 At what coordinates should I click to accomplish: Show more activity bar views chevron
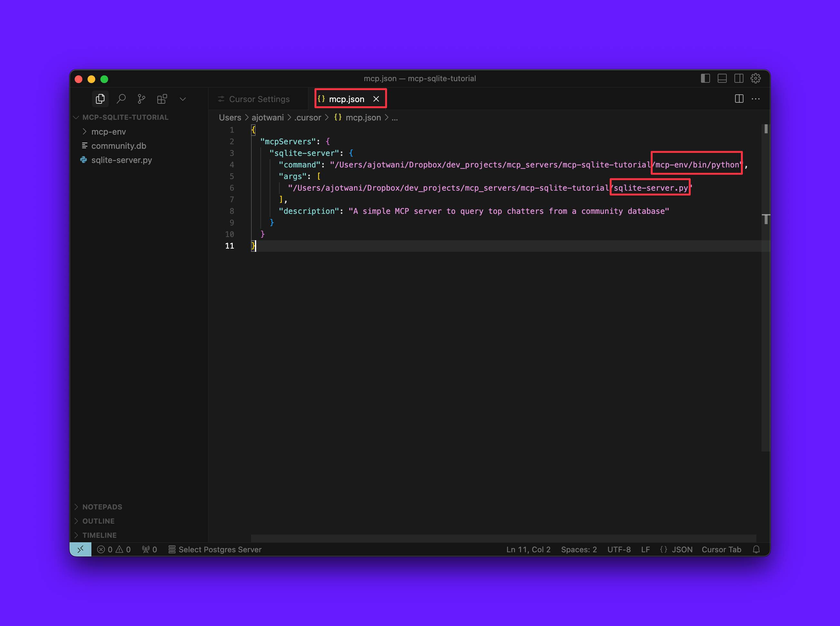182,99
